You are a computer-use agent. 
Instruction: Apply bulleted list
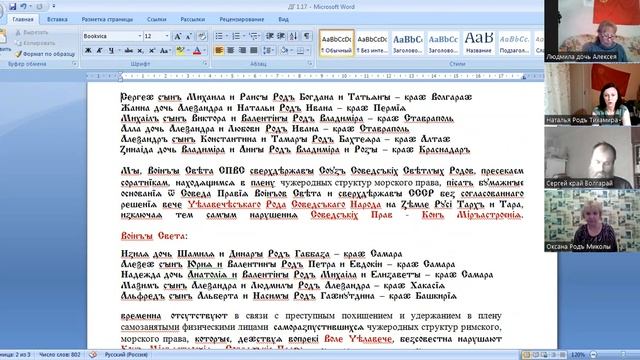click(219, 36)
